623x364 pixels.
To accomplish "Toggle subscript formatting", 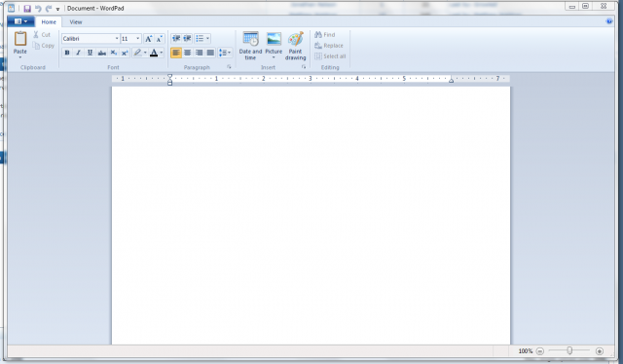I will coord(113,53).
